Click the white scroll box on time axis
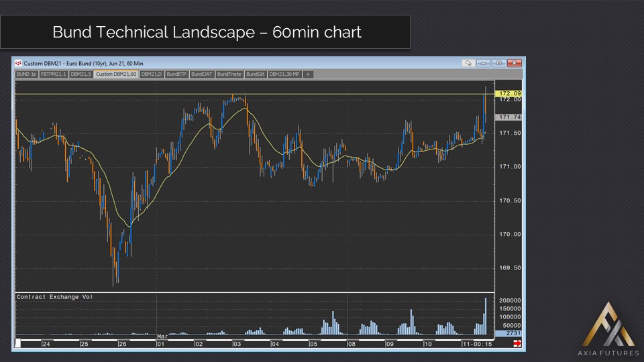This screenshot has height=362, width=644. (18, 343)
